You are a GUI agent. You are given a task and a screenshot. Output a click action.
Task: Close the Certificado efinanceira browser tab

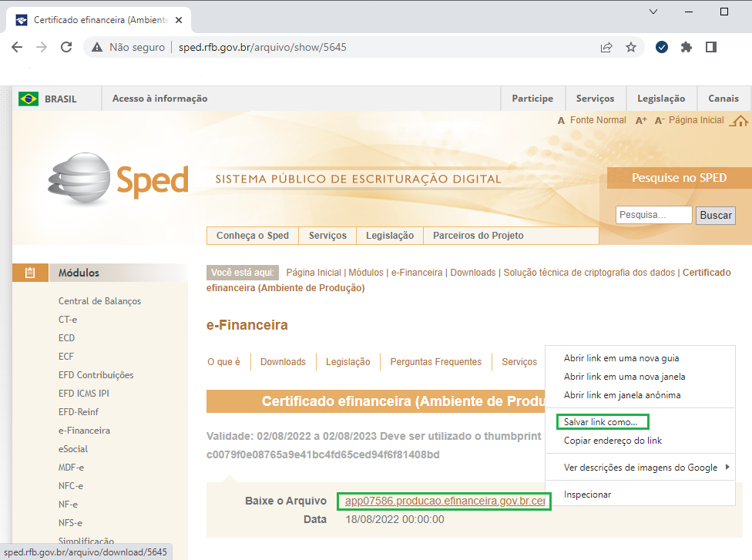[x=179, y=20]
